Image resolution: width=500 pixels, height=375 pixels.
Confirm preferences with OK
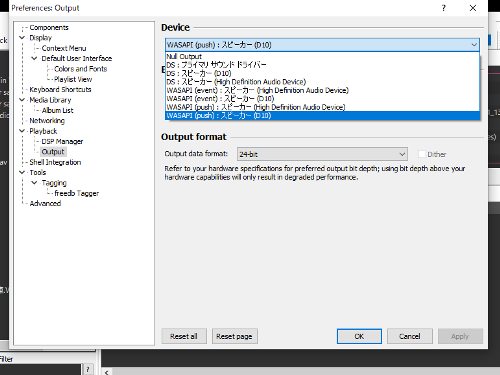(x=359, y=336)
